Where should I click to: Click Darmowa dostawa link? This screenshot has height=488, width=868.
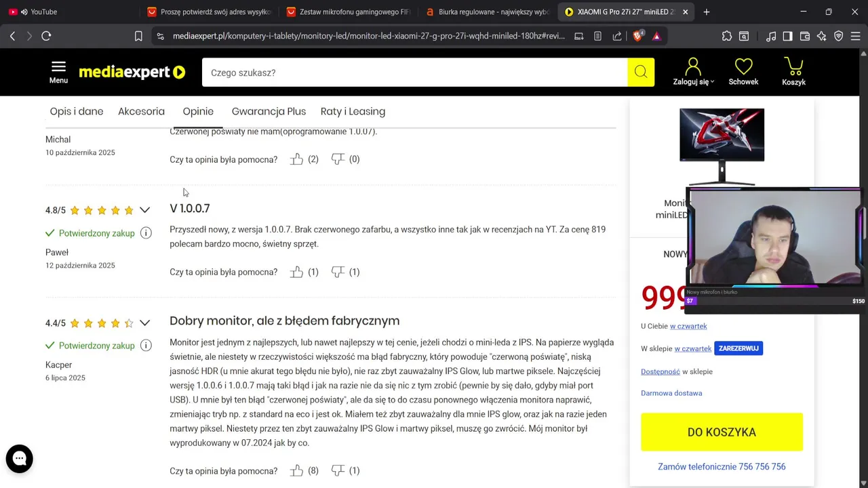pos(671,393)
